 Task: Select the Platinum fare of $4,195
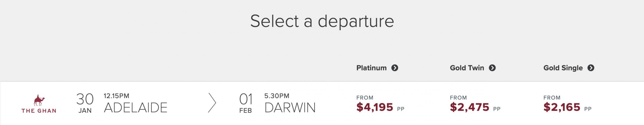[375, 107]
